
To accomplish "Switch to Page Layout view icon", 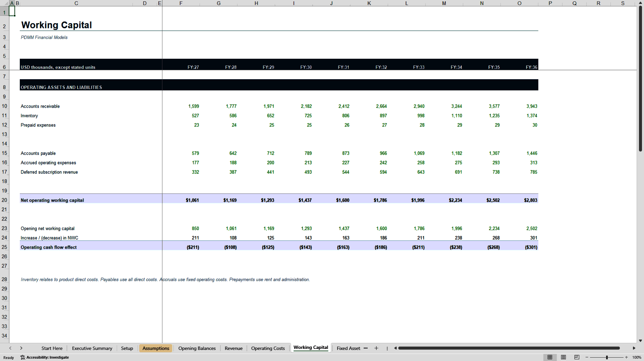I will [563, 357].
